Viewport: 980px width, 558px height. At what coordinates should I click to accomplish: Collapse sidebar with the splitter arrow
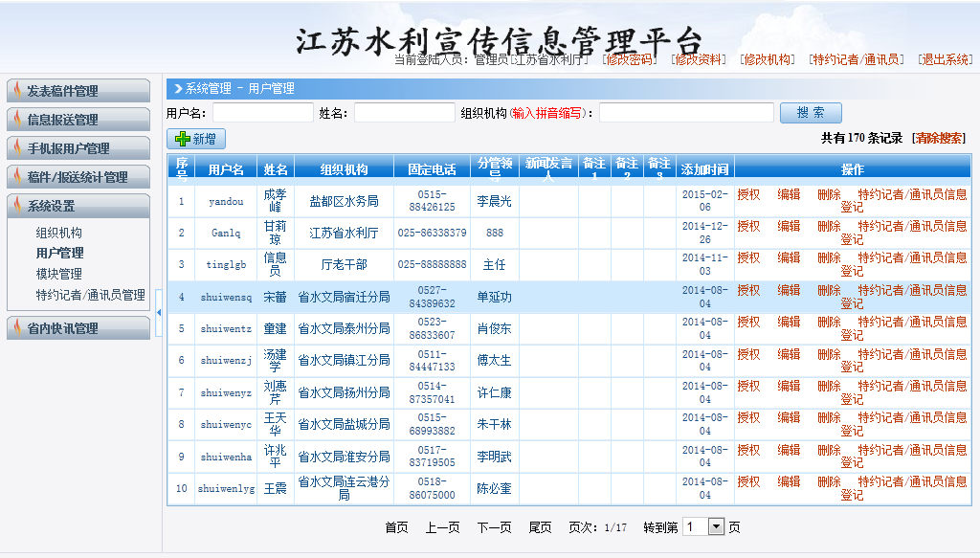point(159,312)
